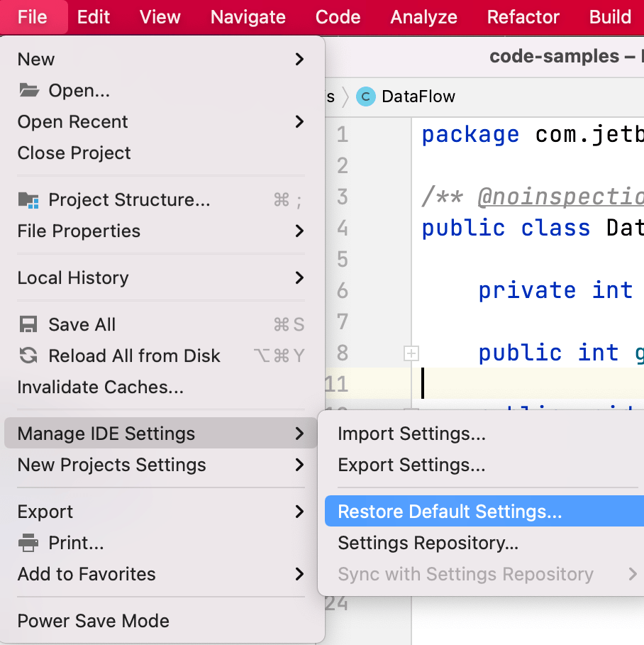The image size is (644, 645).
Task: Open Settings Repository...
Action: [x=428, y=544]
